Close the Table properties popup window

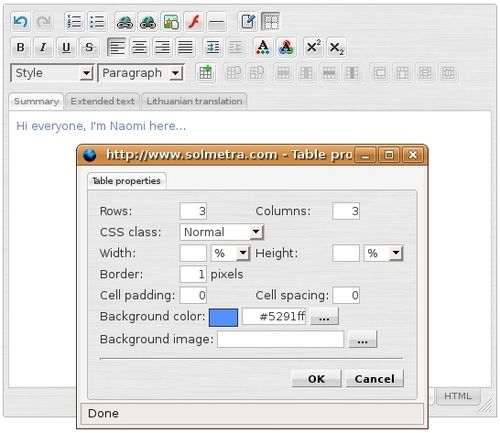click(413, 155)
